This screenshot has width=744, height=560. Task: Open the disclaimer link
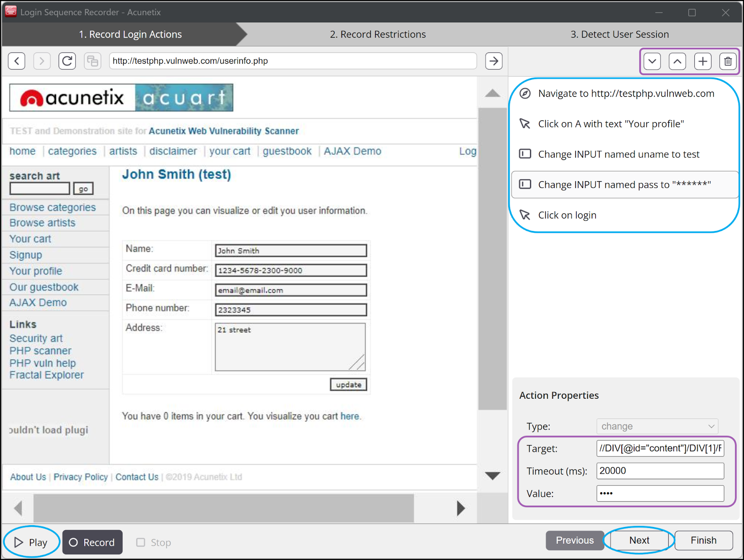(x=173, y=151)
